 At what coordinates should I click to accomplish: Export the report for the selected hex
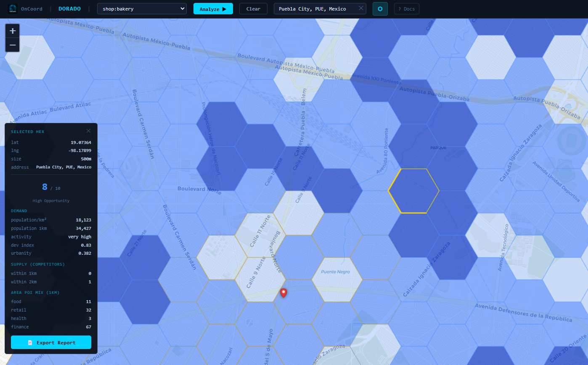click(x=51, y=342)
